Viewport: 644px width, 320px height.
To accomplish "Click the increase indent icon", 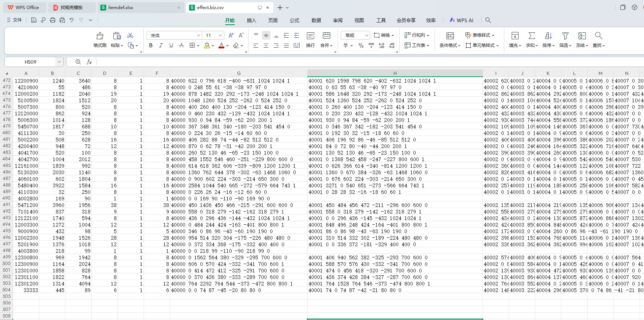I will [x=296, y=35].
